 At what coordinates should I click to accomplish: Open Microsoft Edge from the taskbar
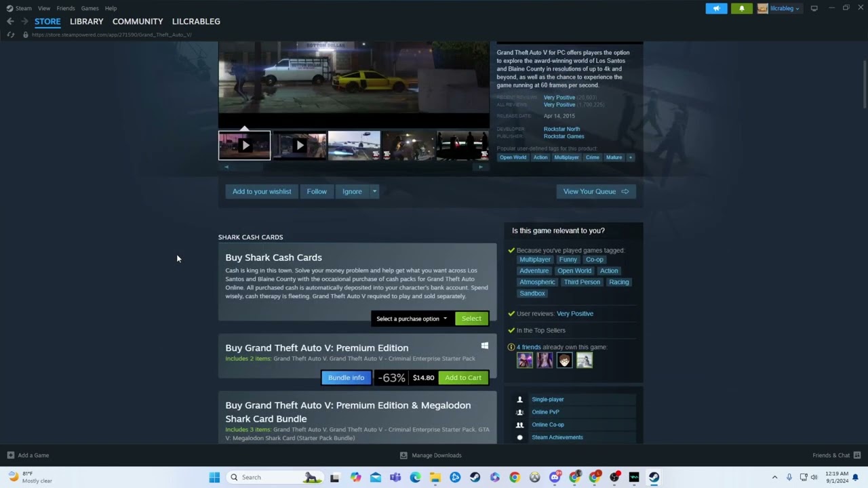pyautogui.click(x=415, y=477)
